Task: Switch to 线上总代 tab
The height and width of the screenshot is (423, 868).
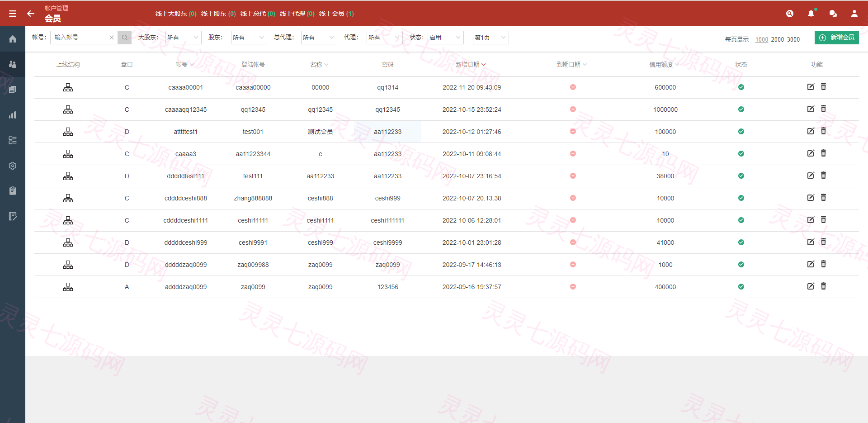Action: click(258, 14)
